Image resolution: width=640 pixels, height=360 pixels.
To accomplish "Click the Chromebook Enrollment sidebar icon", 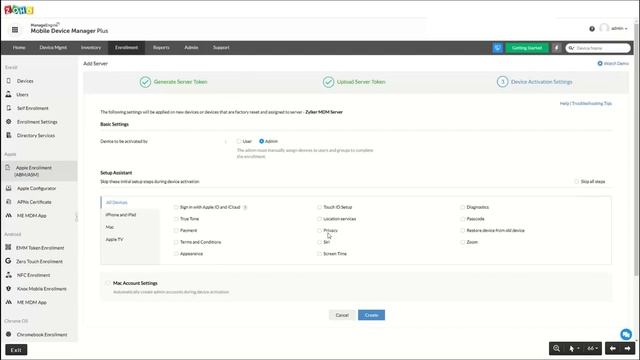I will click(9, 334).
